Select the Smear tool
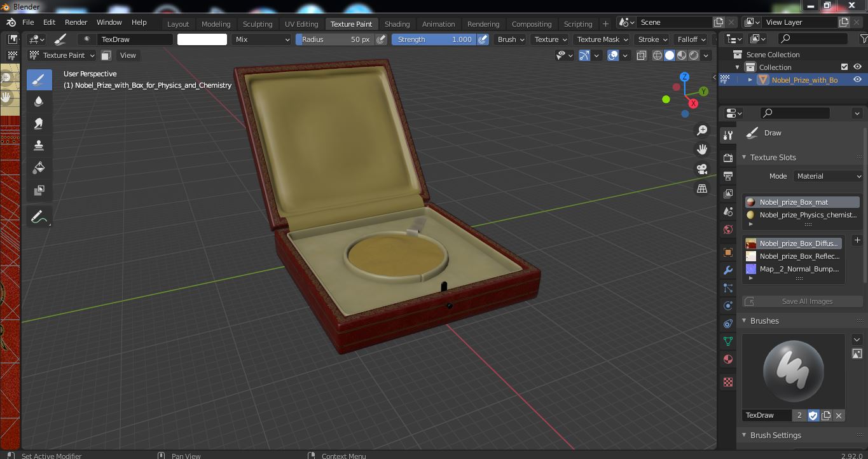 39,124
